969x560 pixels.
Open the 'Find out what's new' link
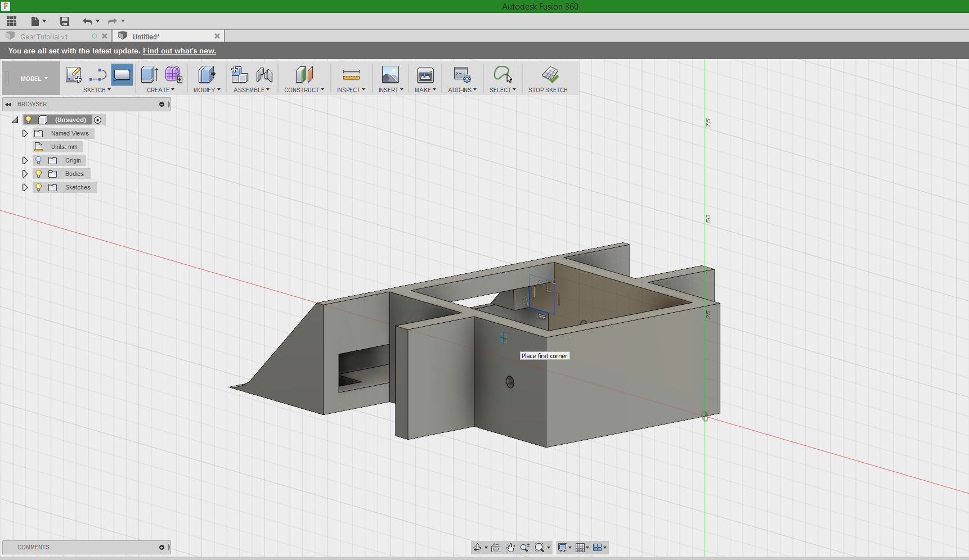pyautogui.click(x=179, y=51)
